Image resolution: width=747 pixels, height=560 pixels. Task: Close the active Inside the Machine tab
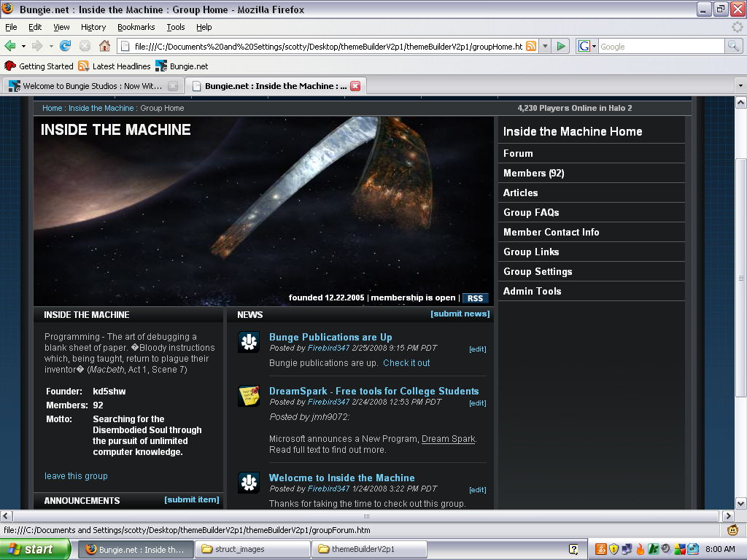tap(355, 86)
